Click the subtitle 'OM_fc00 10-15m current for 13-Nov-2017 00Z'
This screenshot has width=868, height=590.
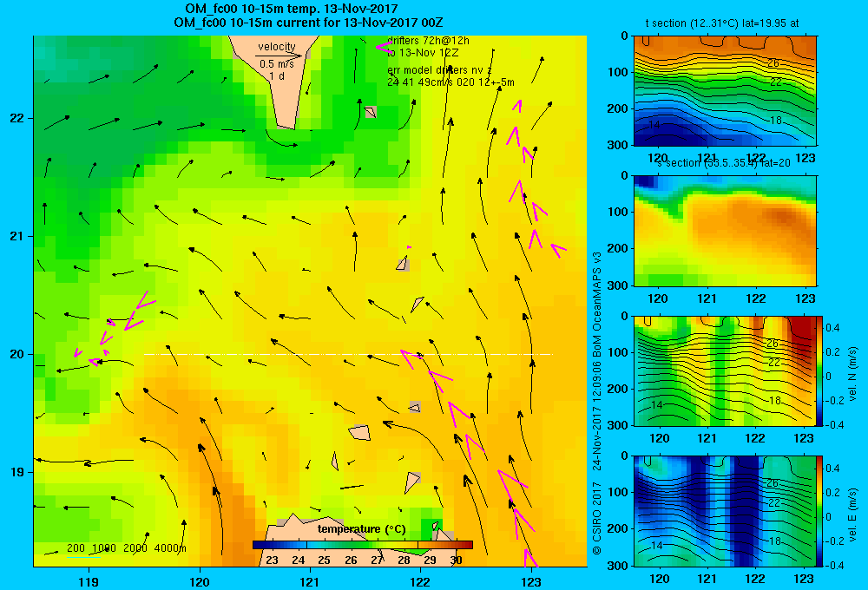(x=308, y=23)
